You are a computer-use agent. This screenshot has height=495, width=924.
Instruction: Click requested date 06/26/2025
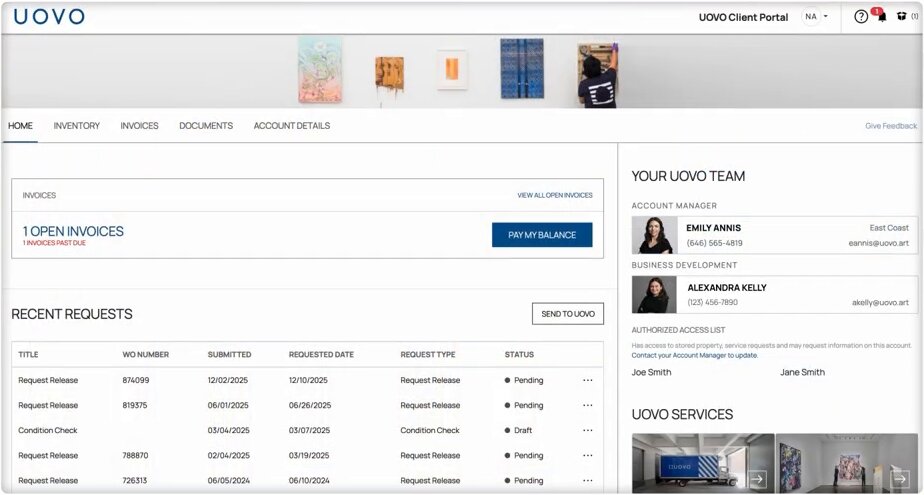click(x=310, y=405)
